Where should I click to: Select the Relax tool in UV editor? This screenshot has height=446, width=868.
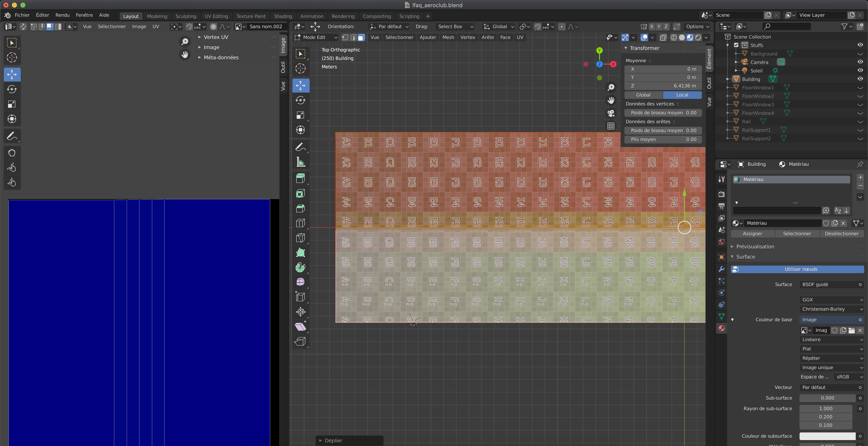[x=12, y=168]
